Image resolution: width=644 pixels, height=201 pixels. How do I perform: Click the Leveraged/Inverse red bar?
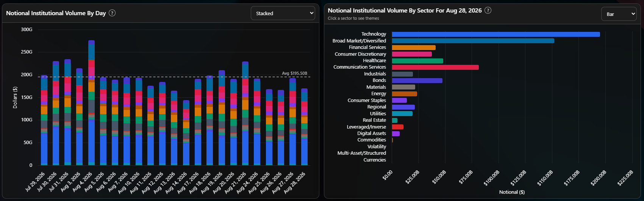398,127
